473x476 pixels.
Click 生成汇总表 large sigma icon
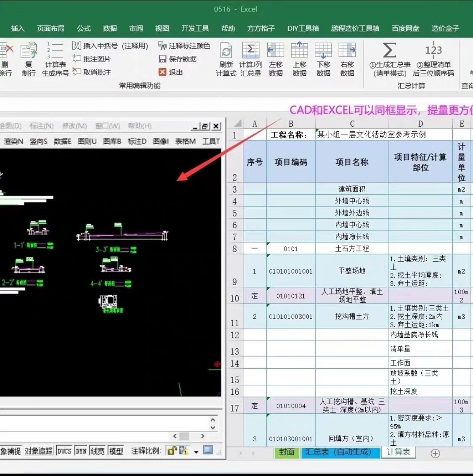coord(390,50)
